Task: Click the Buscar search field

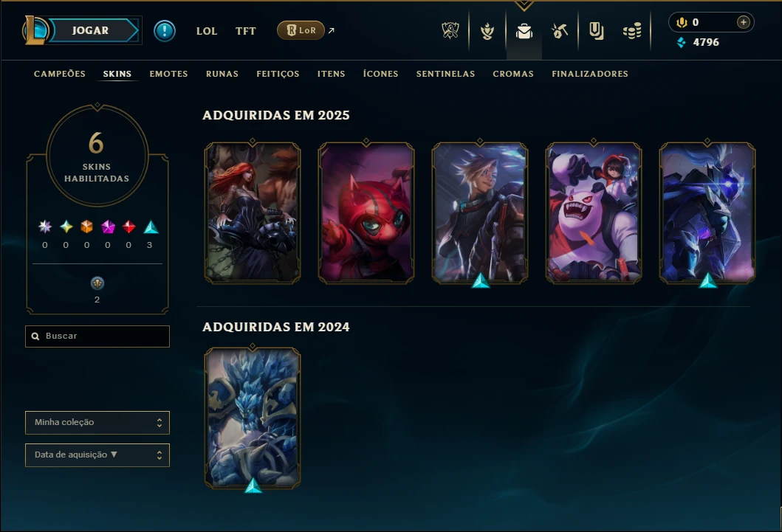Action: [x=97, y=336]
